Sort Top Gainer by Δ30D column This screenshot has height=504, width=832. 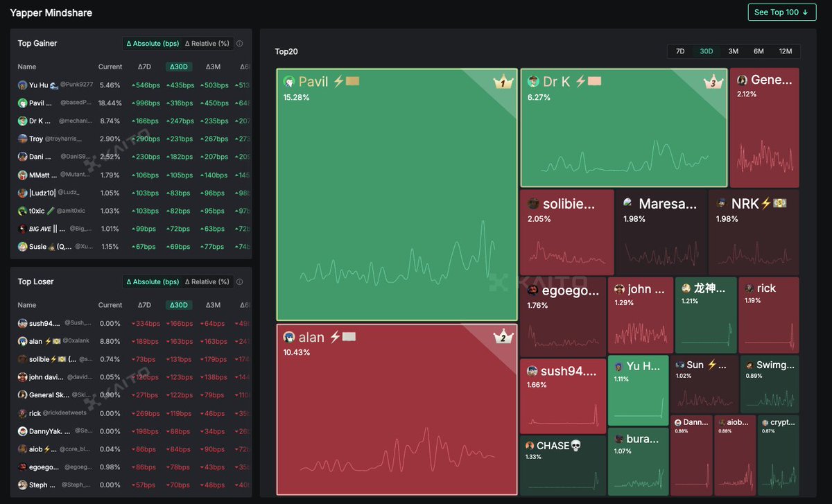click(179, 67)
